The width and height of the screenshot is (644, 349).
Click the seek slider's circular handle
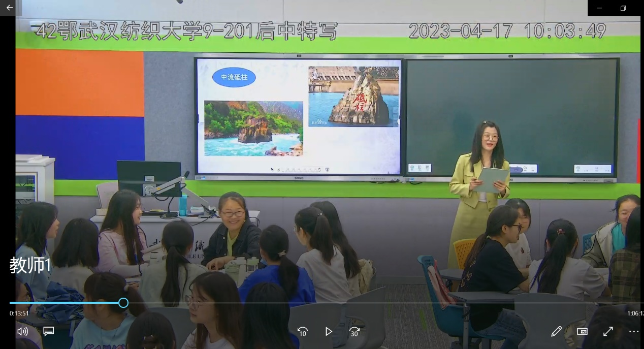click(x=123, y=303)
